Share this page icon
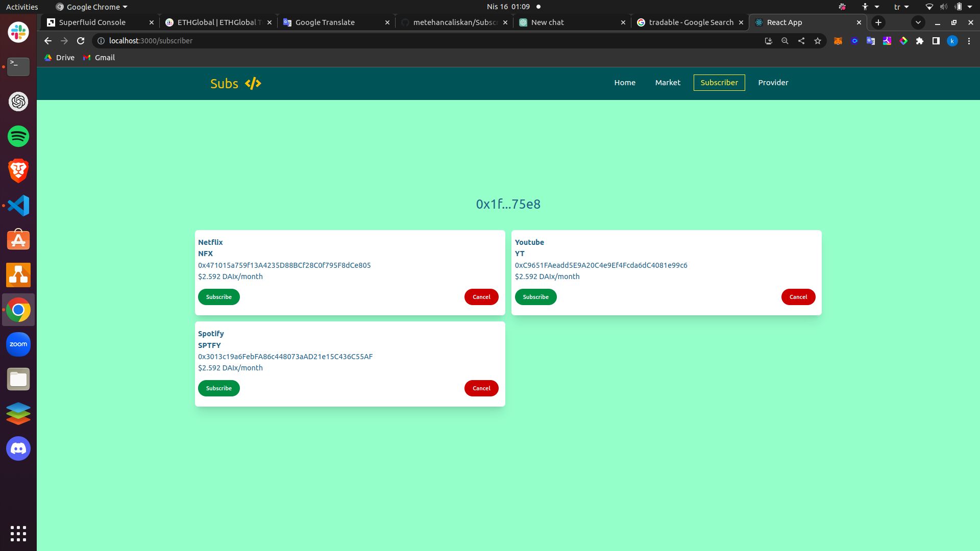Screen dimensions: 980x551 [801, 41]
